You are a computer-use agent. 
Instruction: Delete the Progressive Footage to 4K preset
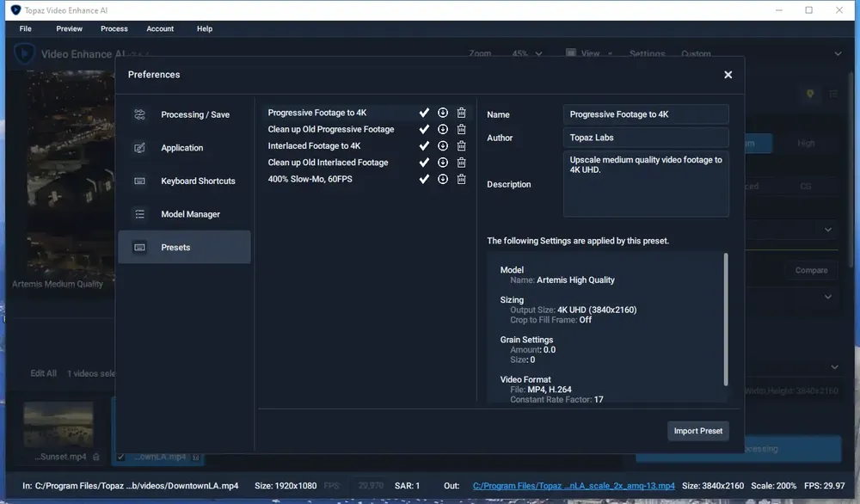[x=461, y=113]
